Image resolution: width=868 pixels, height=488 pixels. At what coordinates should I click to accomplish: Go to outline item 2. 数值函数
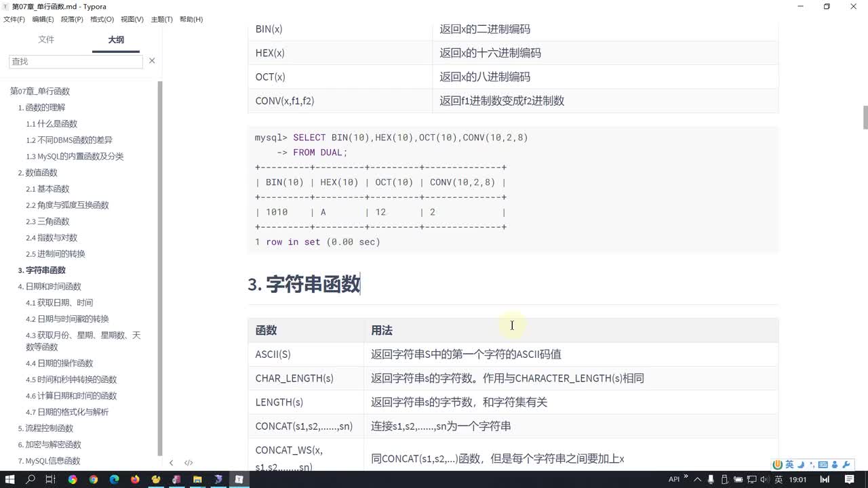tap(37, 173)
